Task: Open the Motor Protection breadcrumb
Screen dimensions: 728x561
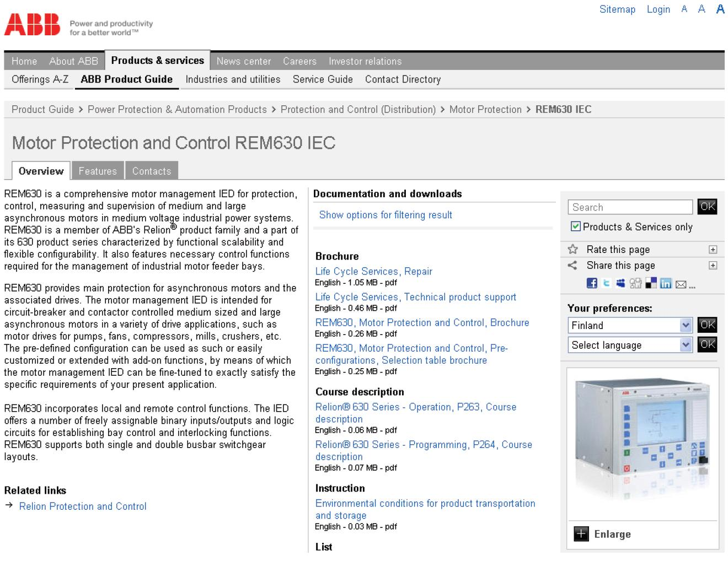Action: tap(485, 110)
